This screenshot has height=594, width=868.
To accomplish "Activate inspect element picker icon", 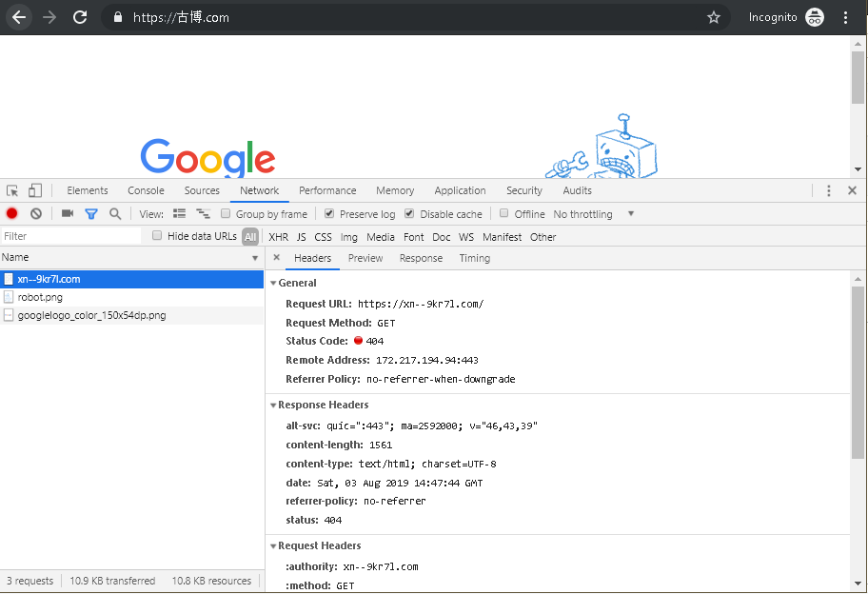I will pos(12,190).
